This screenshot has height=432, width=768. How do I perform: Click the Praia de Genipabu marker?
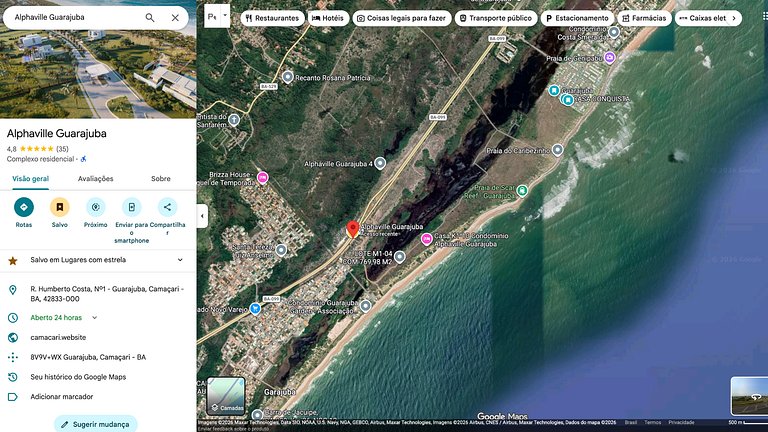click(x=609, y=57)
